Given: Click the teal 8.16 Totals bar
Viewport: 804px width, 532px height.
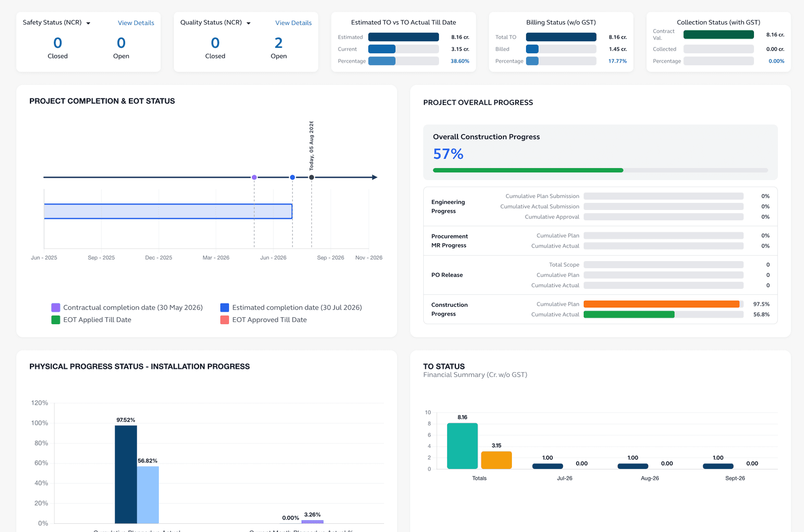Looking at the screenshot, I should (462, 446).
